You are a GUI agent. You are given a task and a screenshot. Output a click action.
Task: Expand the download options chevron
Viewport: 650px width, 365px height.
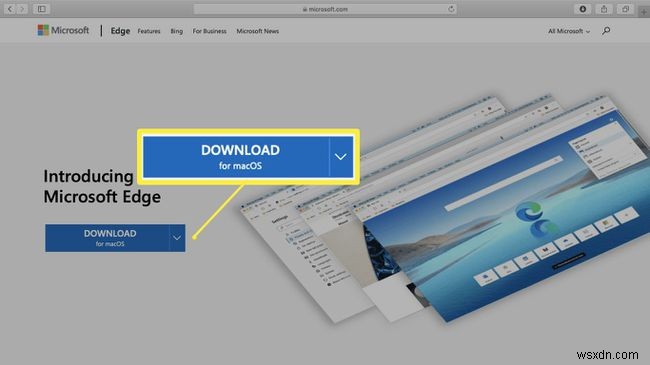(x=177, y=238)
